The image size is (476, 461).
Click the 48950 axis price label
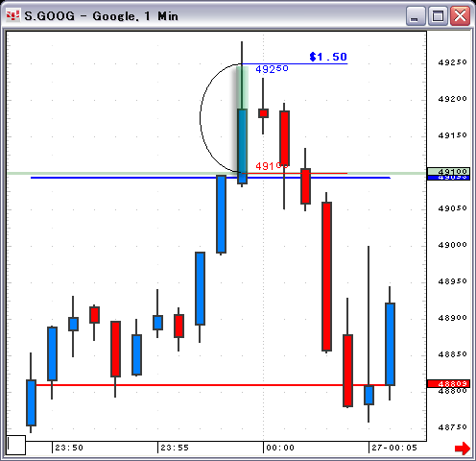(452, 281)
